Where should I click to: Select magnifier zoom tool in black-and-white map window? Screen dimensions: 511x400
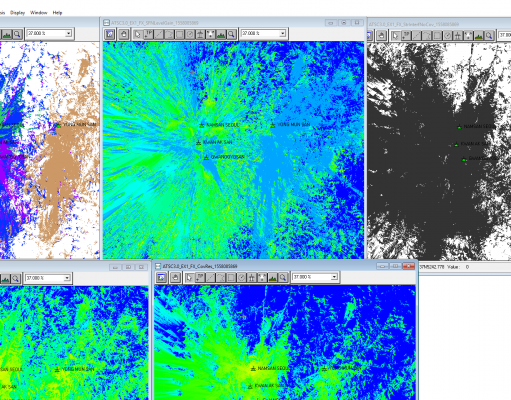489,35
